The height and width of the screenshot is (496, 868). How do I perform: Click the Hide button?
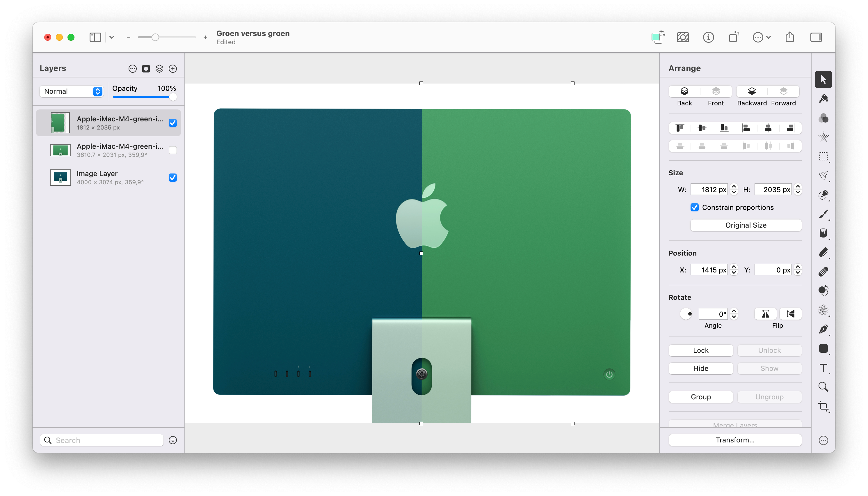pyautogui.click(x=700, y=368)
